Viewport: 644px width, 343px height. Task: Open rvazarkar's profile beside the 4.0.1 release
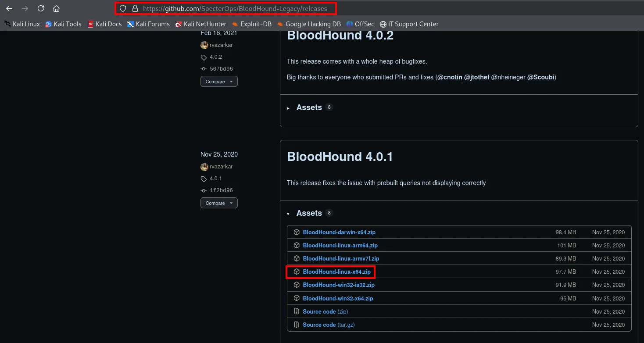coord(221,167)
